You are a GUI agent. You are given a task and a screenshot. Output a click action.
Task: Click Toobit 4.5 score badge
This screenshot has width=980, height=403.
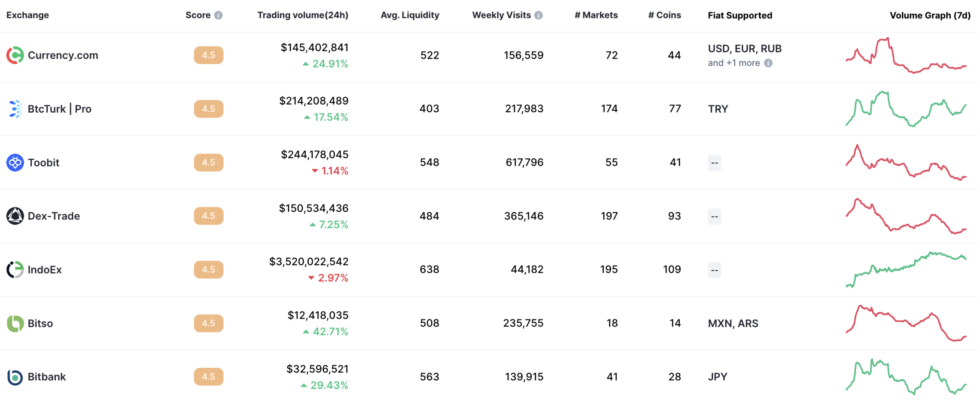[209, 162]
